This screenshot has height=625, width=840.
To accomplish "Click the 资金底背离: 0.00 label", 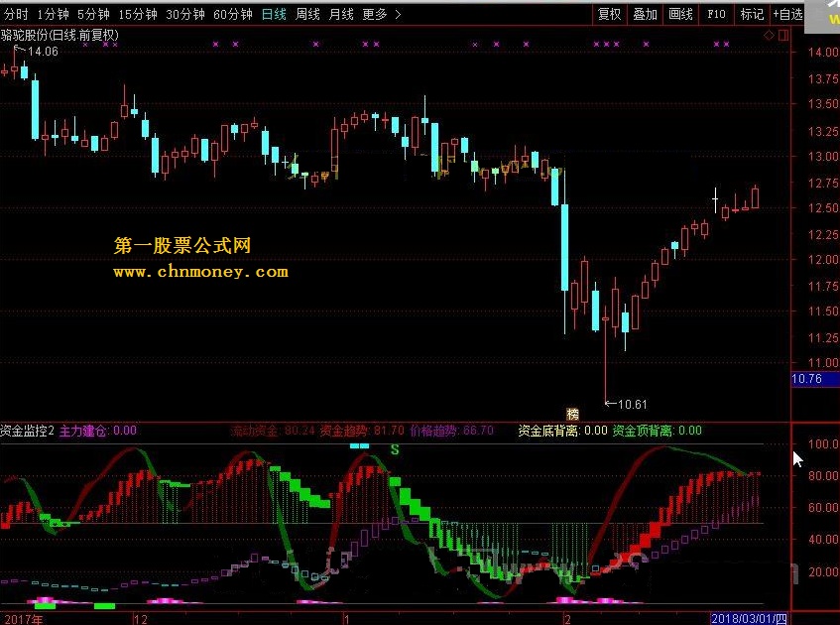I will tap(562, 431).
